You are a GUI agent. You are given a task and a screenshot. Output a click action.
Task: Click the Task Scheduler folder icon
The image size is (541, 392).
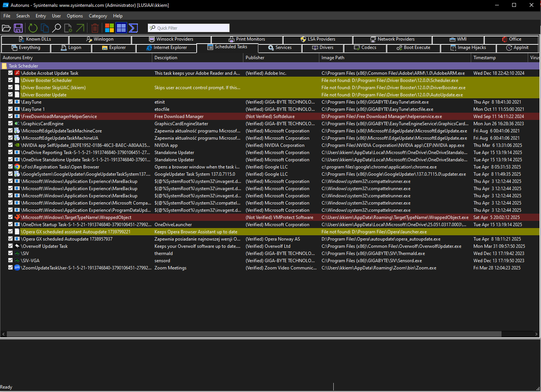click(4, 66)
